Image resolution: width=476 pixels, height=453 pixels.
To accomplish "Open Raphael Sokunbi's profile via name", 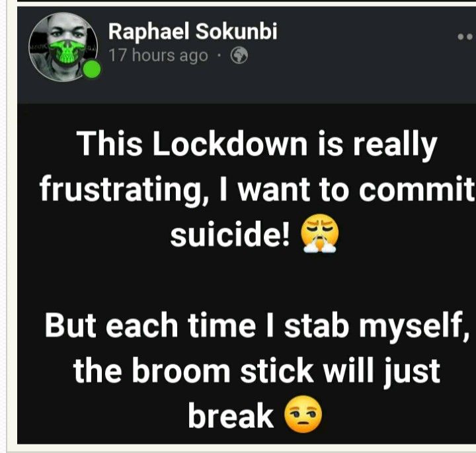I will pyautogui.click(x=193, y=31).
